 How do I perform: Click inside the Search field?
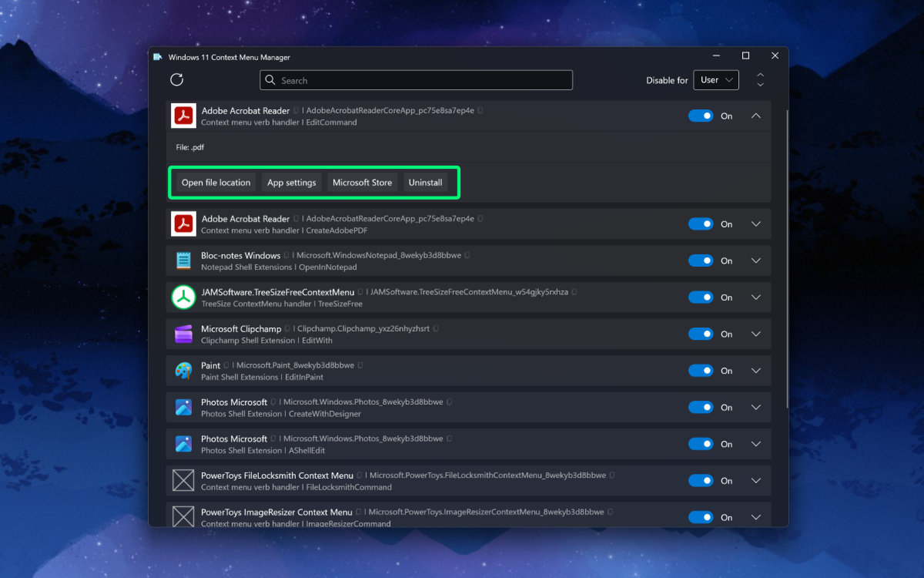416,79
